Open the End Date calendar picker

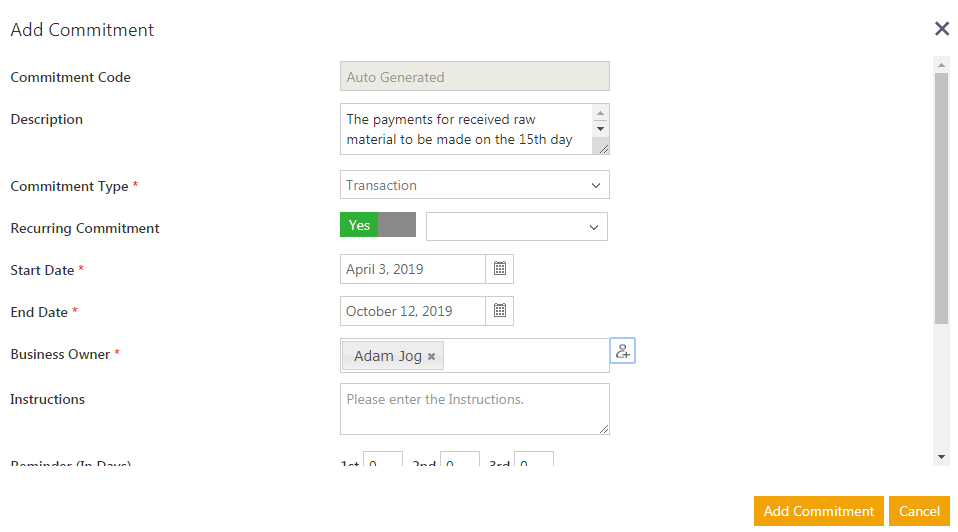coord(500,311)
